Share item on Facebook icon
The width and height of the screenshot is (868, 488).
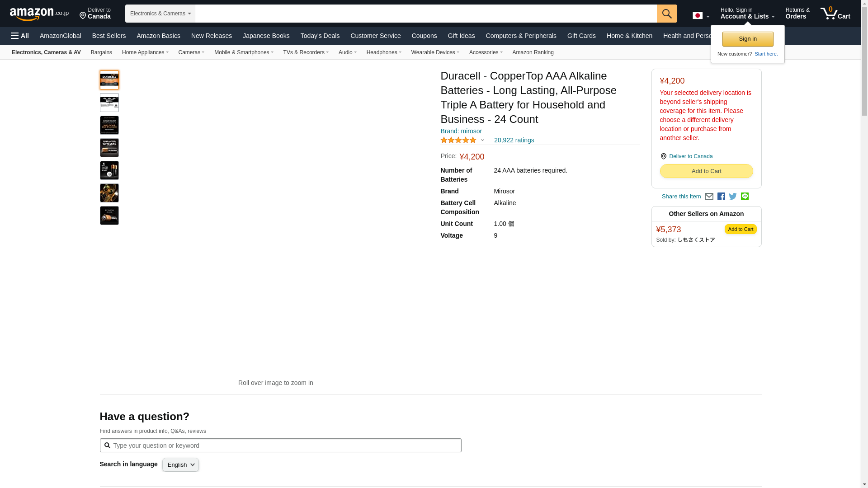721,197
